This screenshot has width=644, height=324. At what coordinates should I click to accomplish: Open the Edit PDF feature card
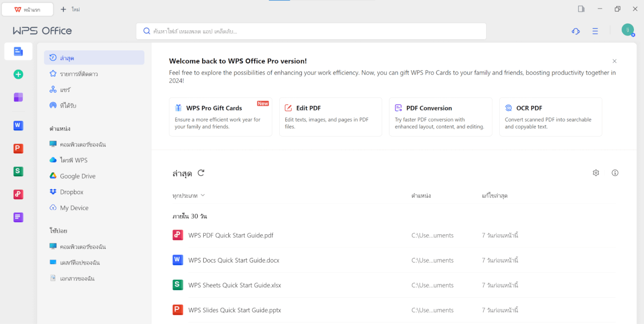point(331,117)
